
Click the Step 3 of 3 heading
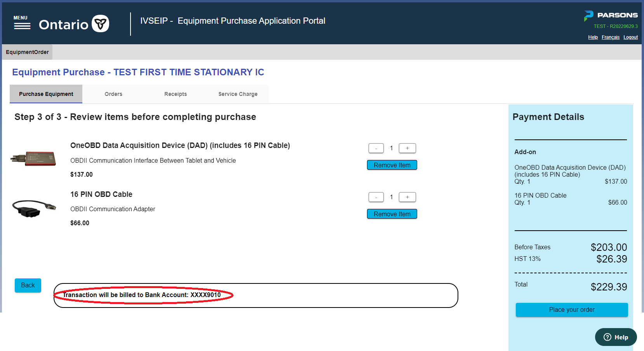[x=135, y=117]
